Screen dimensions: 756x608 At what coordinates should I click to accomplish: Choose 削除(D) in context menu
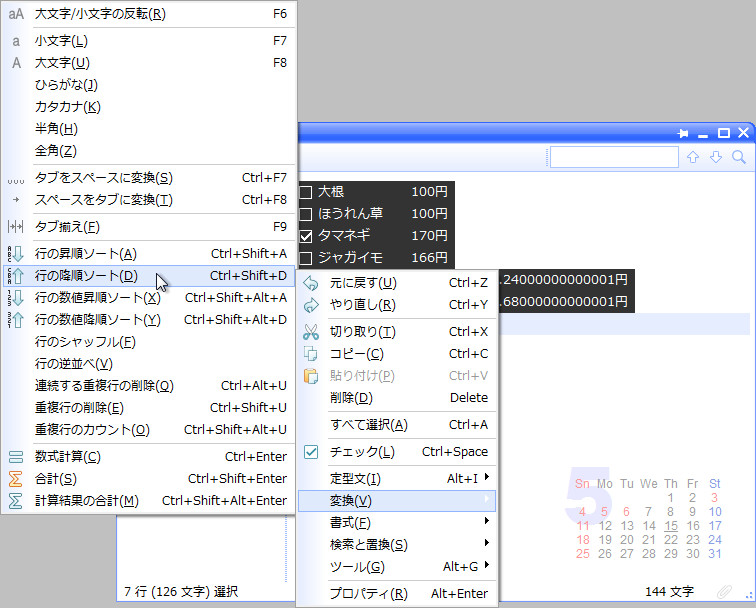(396, 398)
